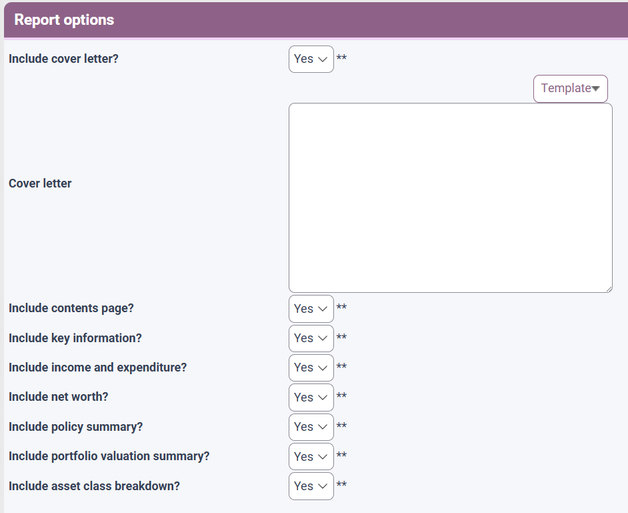Click the 'Include asset class breakdown?' label text
The height and width of the screenshot is (513, 628).
pyautogui.click(x=94, y=486)
